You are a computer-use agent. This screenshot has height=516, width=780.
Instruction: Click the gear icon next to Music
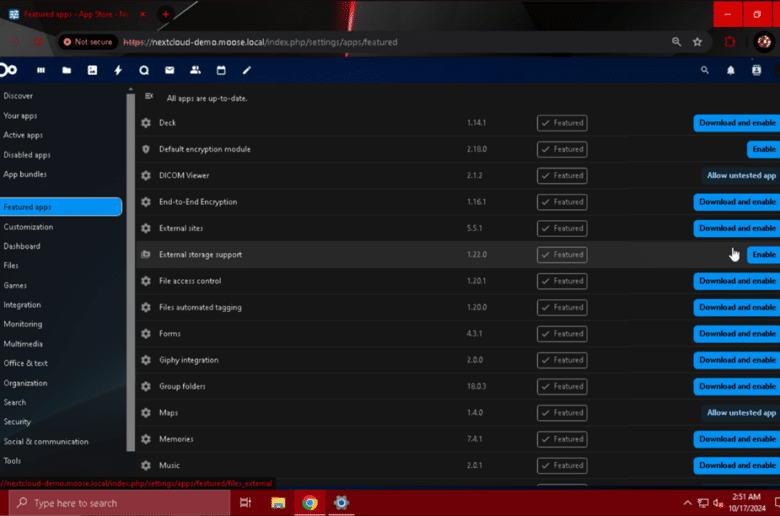tap(146, 465)
